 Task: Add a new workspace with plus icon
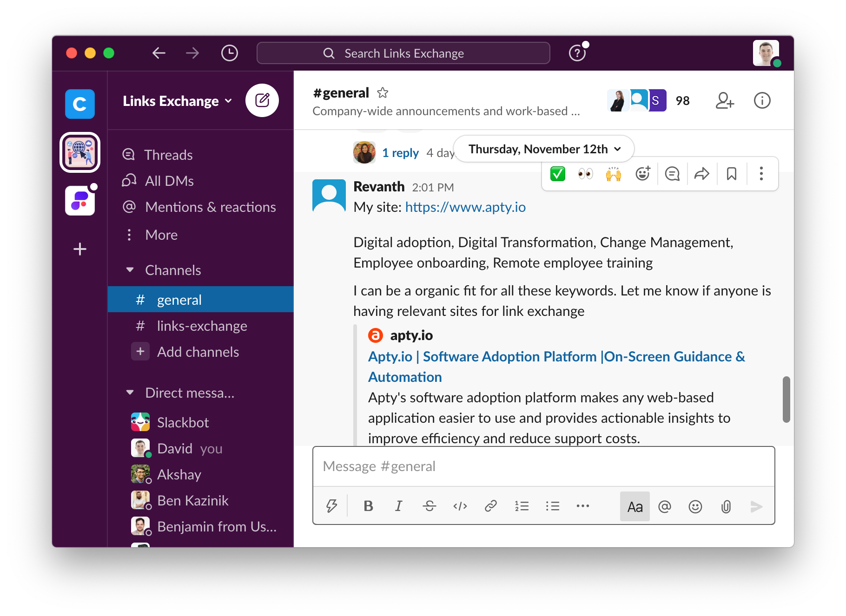(80, 249)
